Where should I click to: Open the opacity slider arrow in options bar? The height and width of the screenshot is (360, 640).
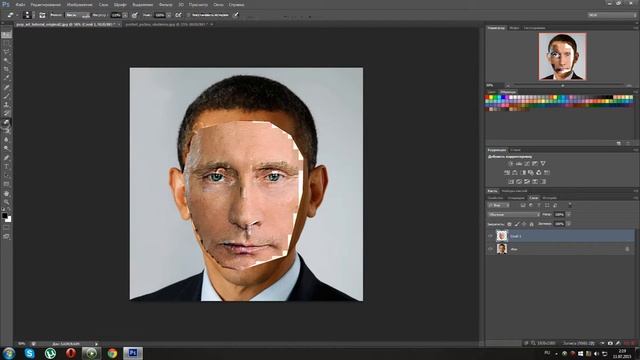[125, 15]
